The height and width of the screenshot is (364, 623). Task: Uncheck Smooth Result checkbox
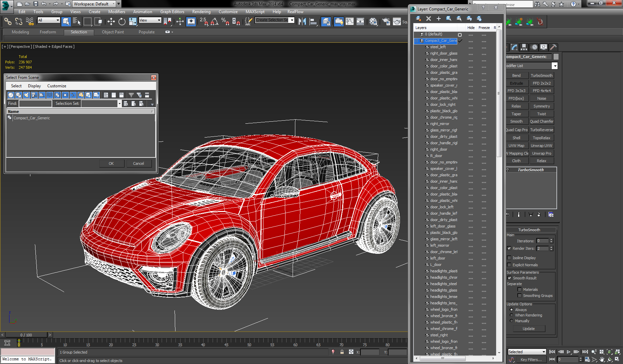(509, 278)
